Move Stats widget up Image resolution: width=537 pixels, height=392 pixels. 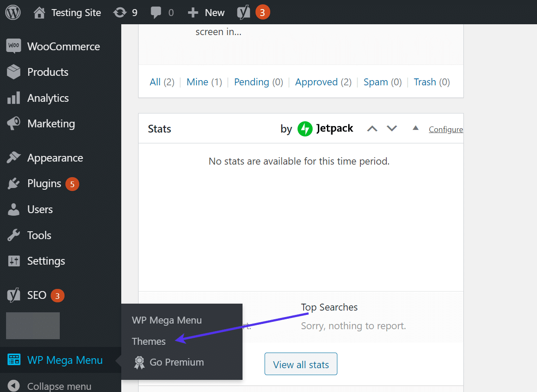tap(372, 129)
